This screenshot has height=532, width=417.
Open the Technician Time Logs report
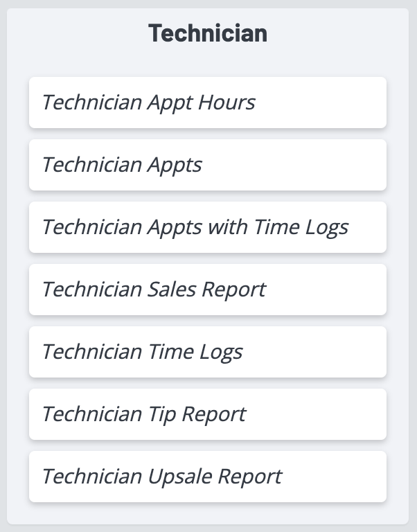pos(207,352)
